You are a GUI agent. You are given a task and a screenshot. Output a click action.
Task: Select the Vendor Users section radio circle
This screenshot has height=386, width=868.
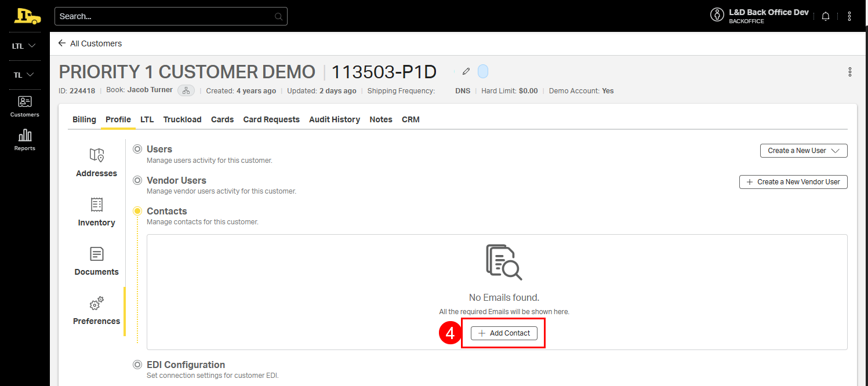137,180
